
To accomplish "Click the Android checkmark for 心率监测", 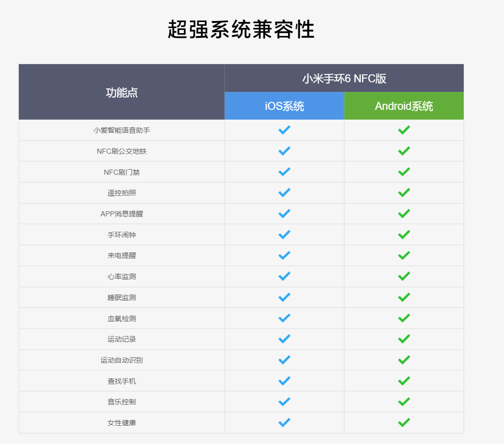I will 404,276.
